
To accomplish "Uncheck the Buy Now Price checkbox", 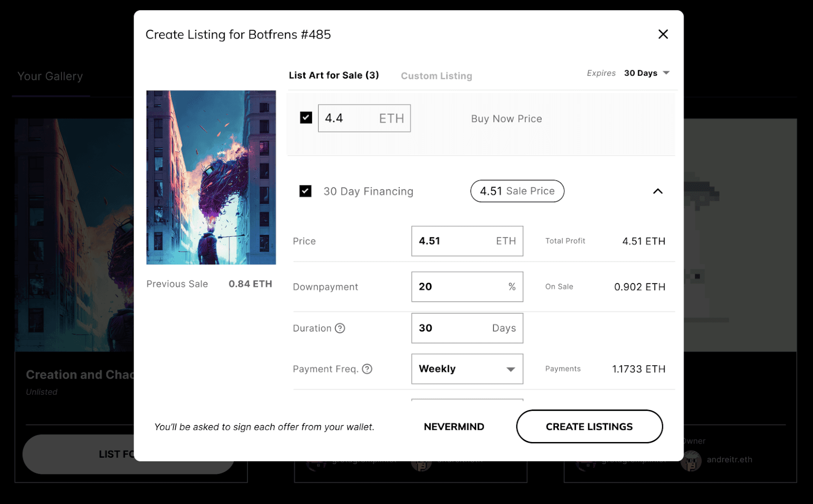I will coord(305,117).
